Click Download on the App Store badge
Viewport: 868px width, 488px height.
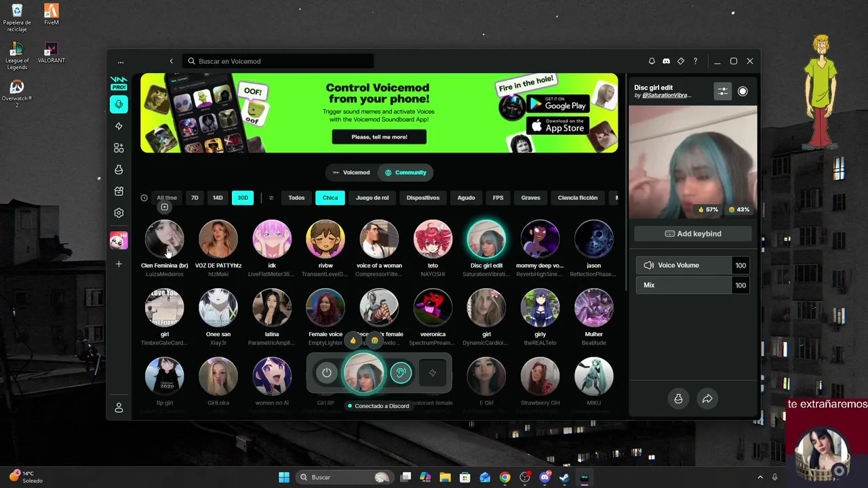[x=557, y=125]
